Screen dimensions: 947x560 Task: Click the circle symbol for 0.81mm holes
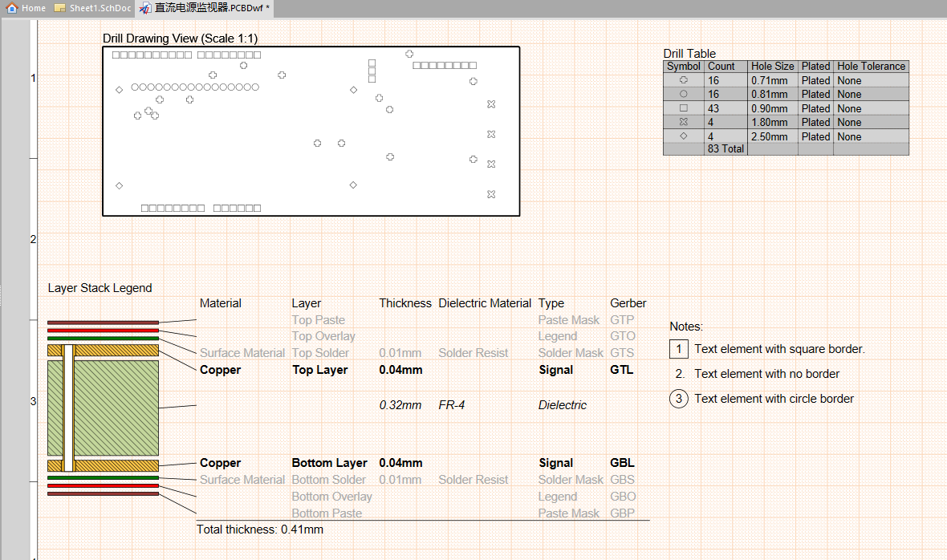coord(683,94)
